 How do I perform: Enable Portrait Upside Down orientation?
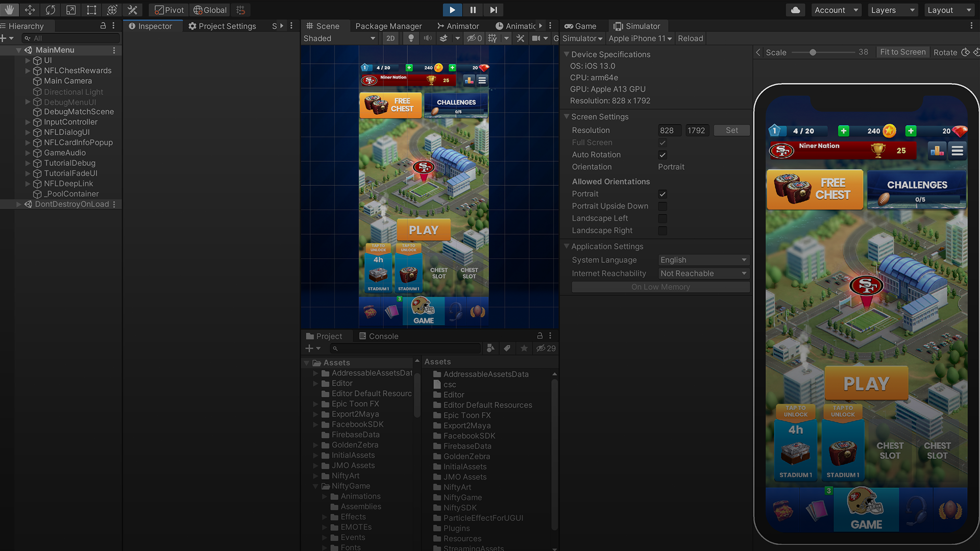tap(663, 206)
